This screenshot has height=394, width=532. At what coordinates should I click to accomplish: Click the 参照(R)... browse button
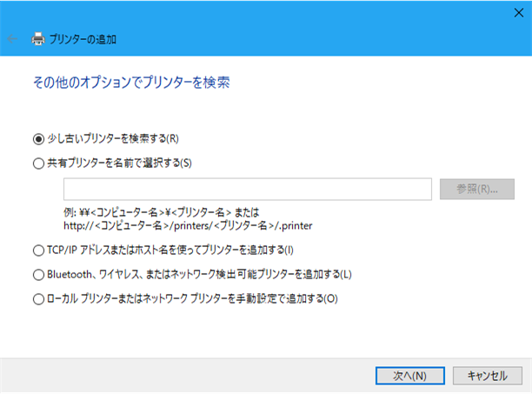coord(477,189)
